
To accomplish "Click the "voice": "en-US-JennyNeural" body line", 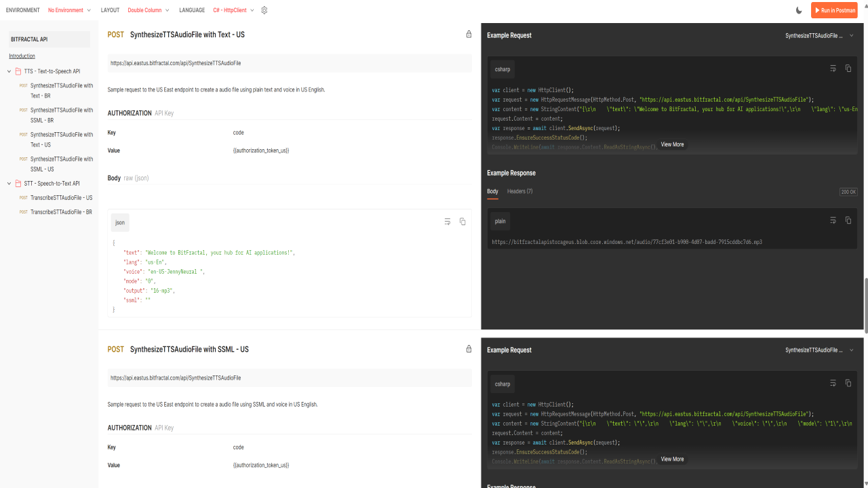I will tap(163, 271).
